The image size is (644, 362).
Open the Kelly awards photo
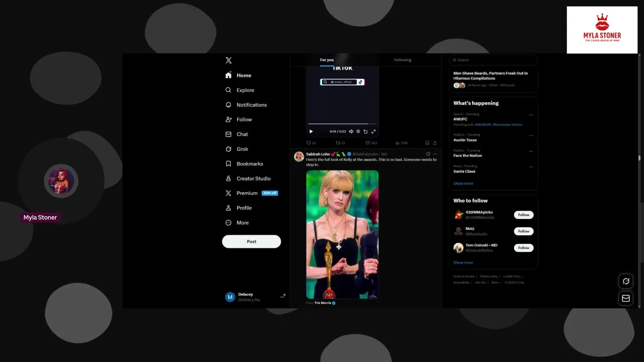click(x=342, y=234)
